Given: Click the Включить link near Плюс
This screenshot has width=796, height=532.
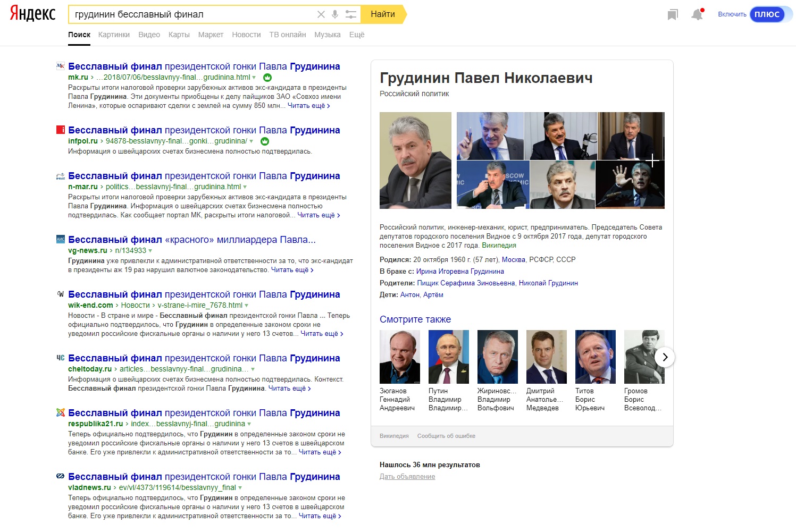Looking at the screenshot, I should pos(732,14).
